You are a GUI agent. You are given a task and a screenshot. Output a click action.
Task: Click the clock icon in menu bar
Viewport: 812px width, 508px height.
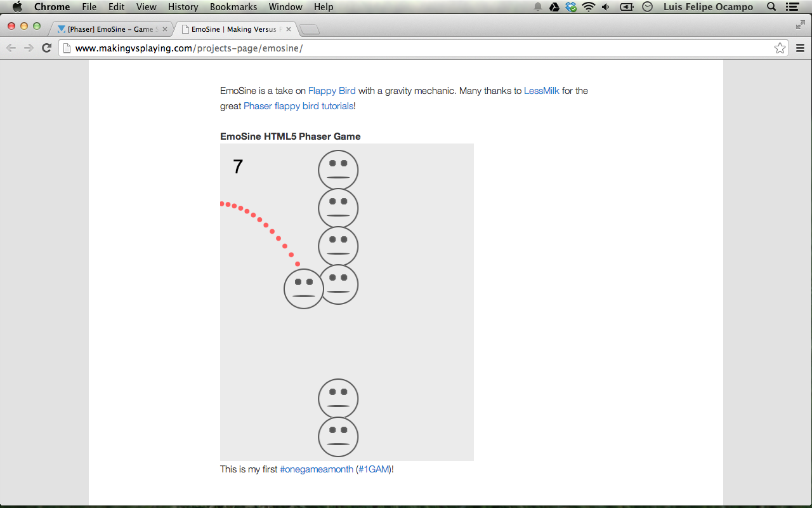pos(647,7)
